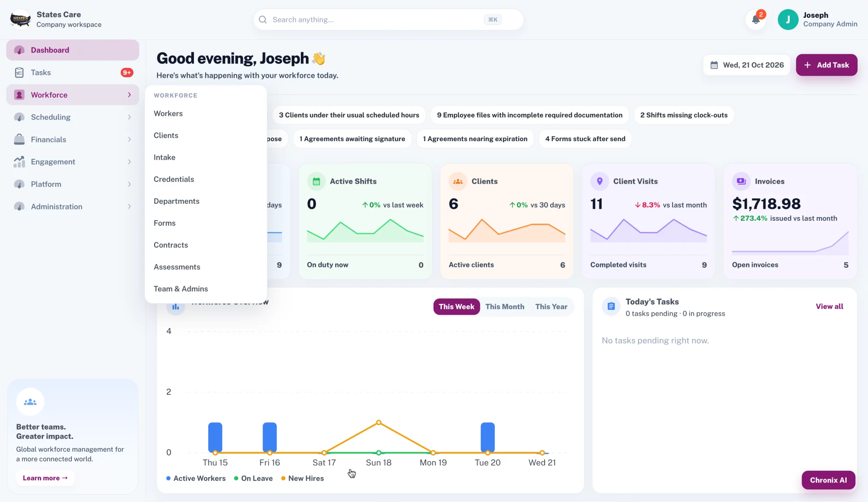The image size is (868, 502).
Task: Click View all in Today's Tasks
Action: click(829, 307)
